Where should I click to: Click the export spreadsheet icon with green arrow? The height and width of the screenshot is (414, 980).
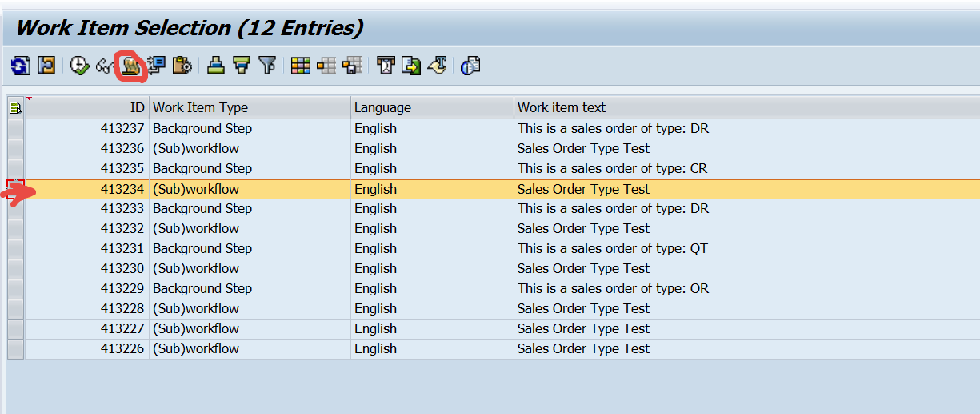pyautogui.click(x=411, y=66)
